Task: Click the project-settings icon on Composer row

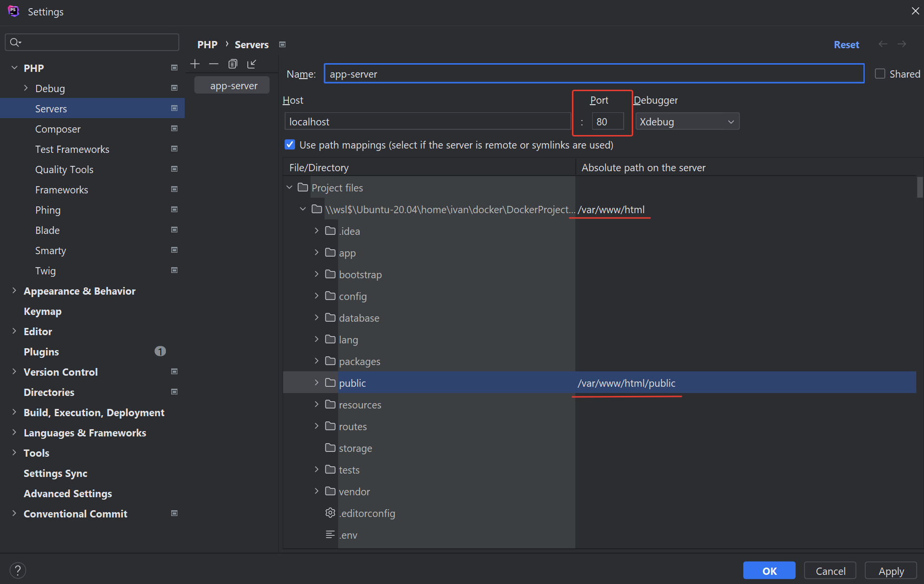Action: point(174,128)
